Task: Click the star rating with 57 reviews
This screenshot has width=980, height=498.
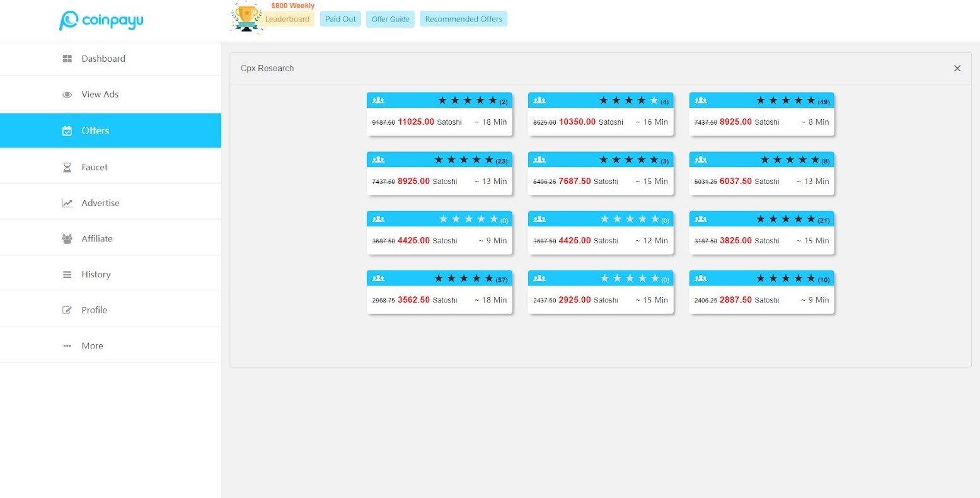Action: tap(471, 279)
